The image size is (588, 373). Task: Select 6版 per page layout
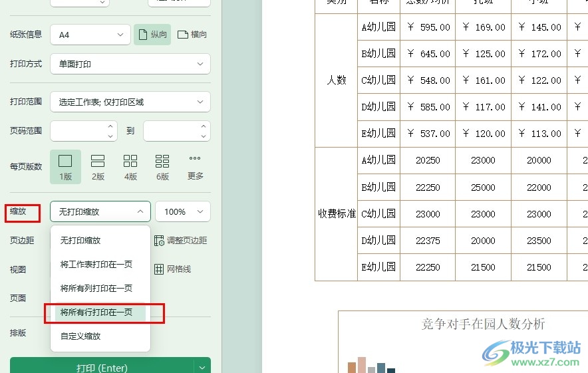tap(162, 167)
